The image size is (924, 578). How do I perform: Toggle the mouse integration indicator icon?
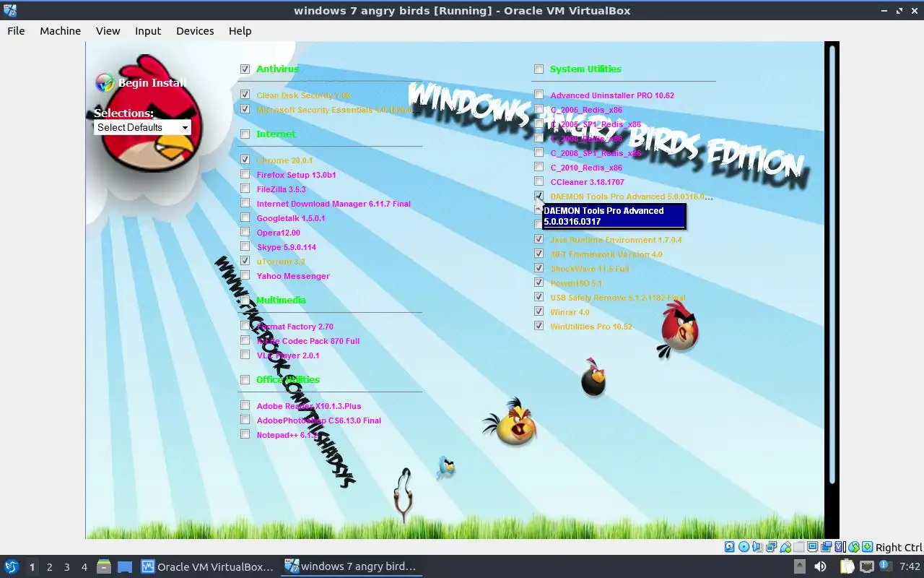point(854,547)
